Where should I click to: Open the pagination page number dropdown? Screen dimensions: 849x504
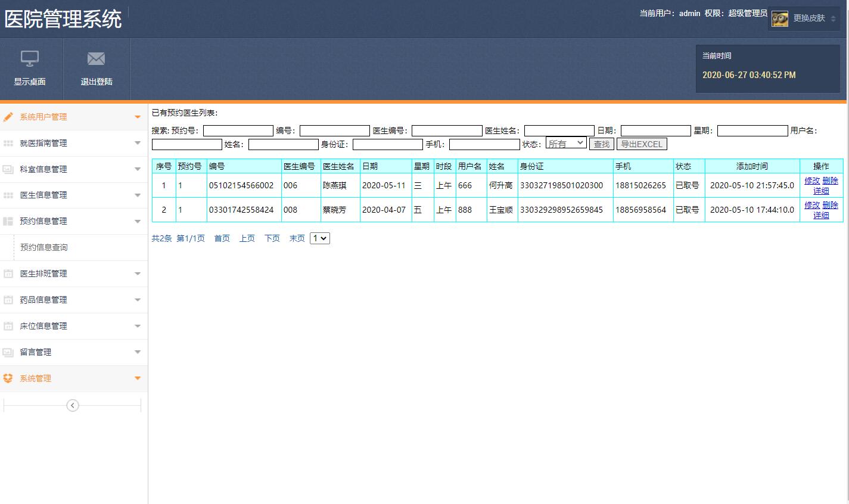[320, 238]
